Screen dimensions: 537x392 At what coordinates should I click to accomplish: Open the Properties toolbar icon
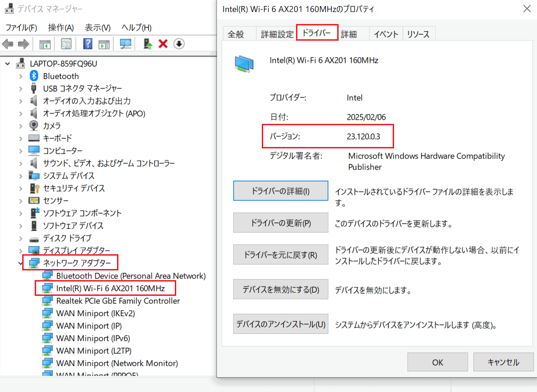click(66, 44)
